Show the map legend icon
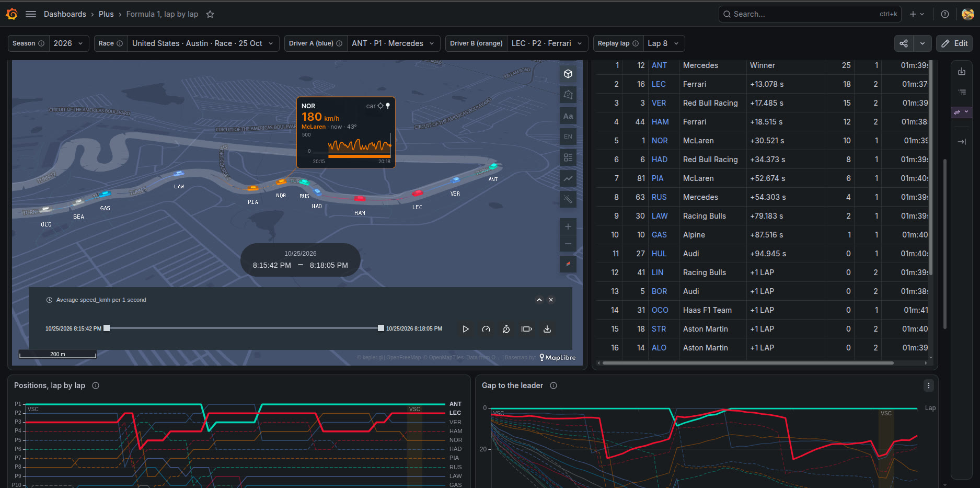The width and height of the screenshot is (980, 488). (x=568, y=157)
